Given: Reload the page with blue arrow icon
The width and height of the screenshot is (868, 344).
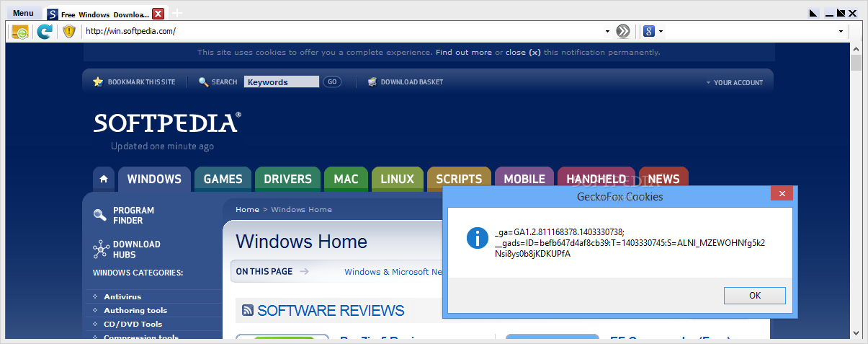Looking at the screenshot, I should coord(45,31).
